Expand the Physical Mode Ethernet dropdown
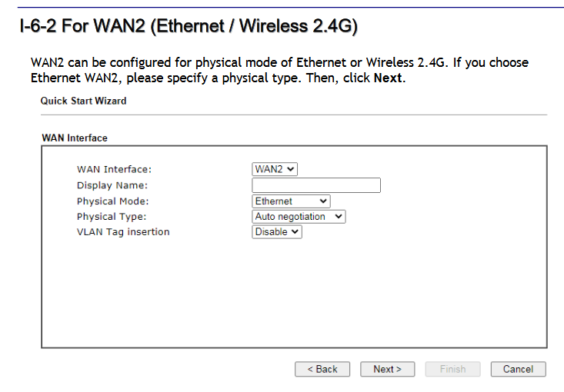The height and width of the screenshot is (392, 564). pyautogui.click(x=291, y=201)
